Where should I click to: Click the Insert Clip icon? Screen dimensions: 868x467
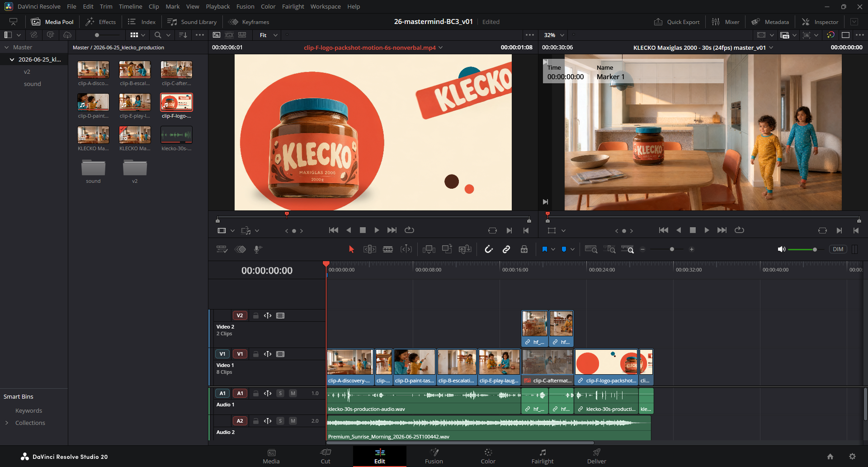429,249
